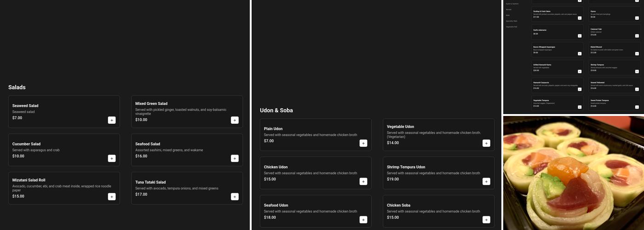Add Seafood Salad using its plus icon
The height and width of the screenshot is (230, 644).
pos(235,158)
